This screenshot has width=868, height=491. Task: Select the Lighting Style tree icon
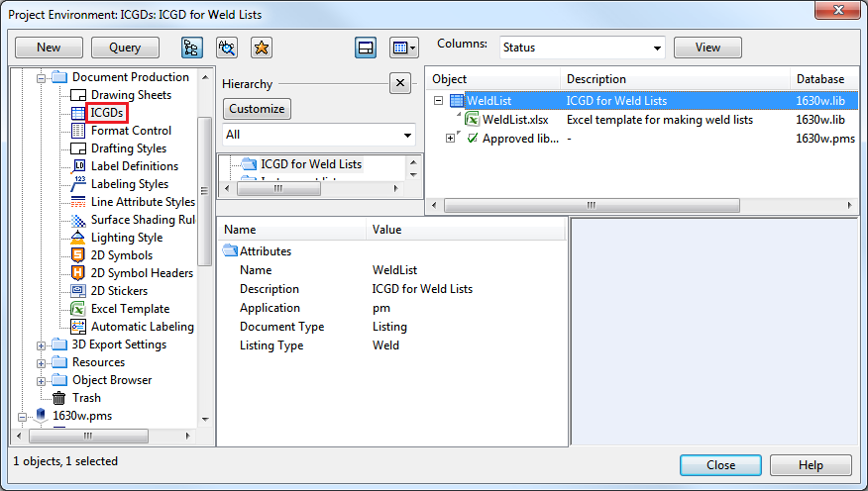click(x=79, y=238)
